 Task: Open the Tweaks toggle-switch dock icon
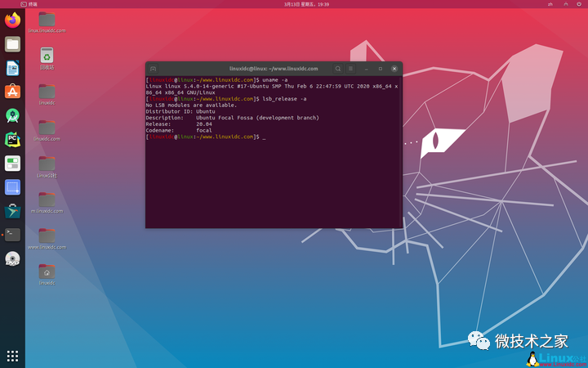point(13,164)
